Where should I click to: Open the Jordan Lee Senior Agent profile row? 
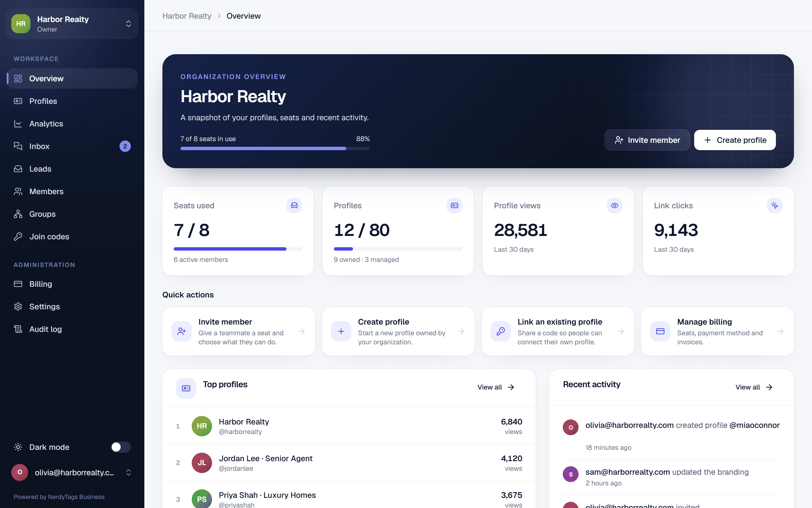coord(349,463)
